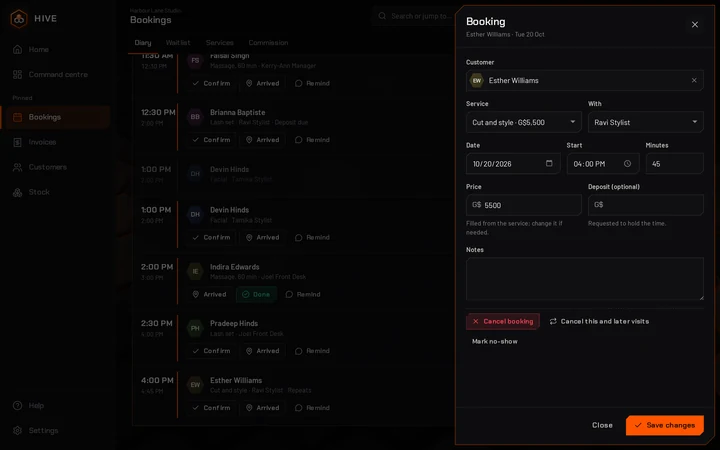Click the Price field showing 5500

(x=523, y=205)
